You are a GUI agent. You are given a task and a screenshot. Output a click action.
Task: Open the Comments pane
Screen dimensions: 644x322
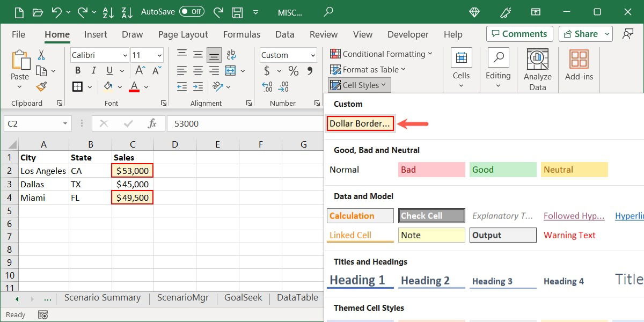(519, 33)
